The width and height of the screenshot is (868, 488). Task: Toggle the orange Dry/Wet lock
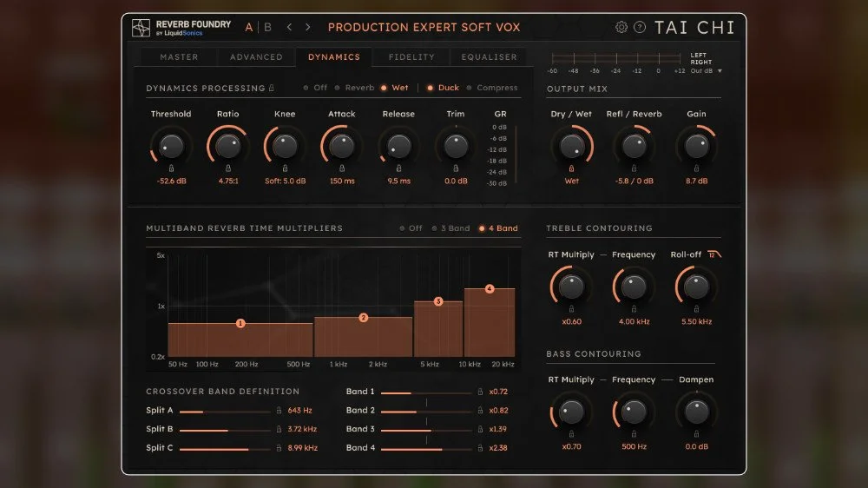[x=571, y=168]
